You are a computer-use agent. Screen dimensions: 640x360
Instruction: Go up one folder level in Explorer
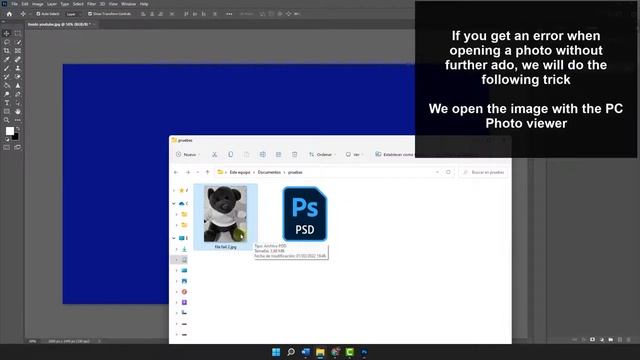click(x=207, y=172)
